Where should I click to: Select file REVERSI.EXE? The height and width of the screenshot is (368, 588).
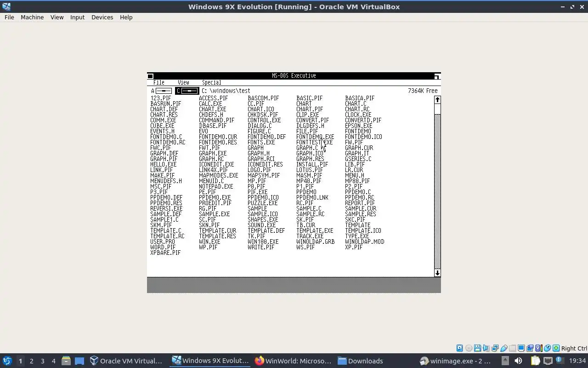click(x=166, y=209)
